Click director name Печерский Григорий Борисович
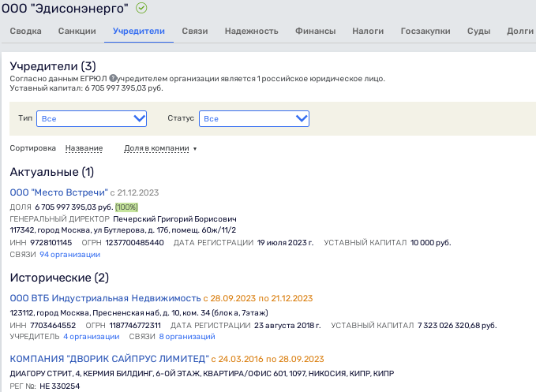The width and height of the screenshot is (536, 392). 174,219
